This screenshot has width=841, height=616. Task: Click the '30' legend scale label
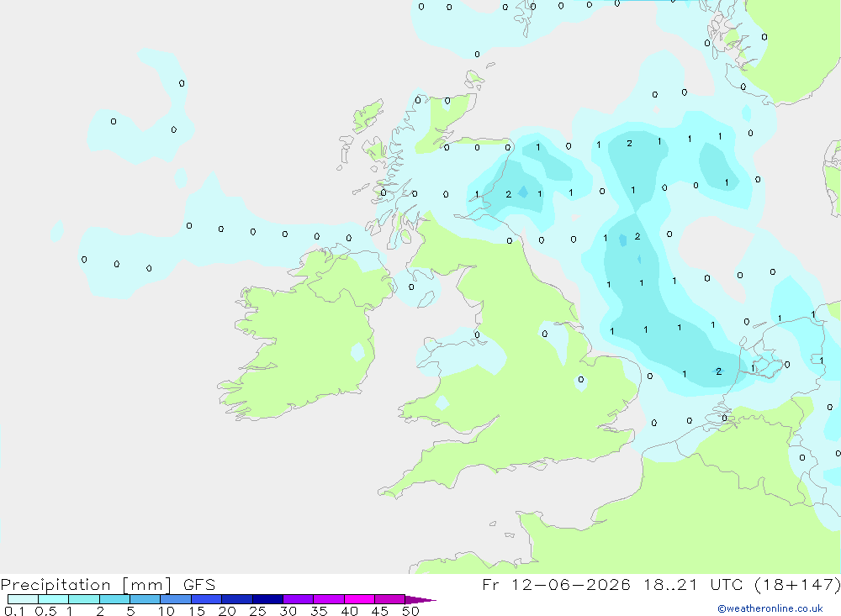(x=288, y=611)
